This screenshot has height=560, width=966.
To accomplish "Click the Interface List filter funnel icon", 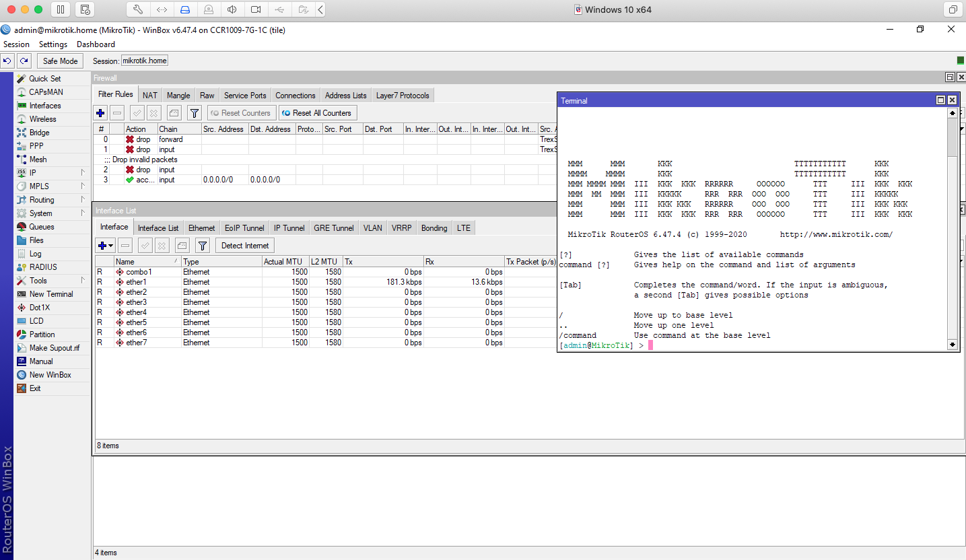I will pos(203,246).
